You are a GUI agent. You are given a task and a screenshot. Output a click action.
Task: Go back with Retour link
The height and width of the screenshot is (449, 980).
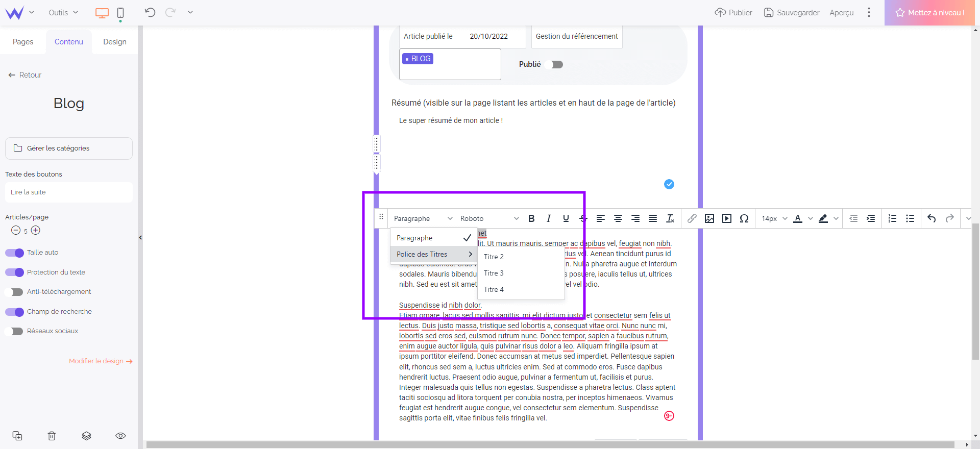tap(25, 75)
